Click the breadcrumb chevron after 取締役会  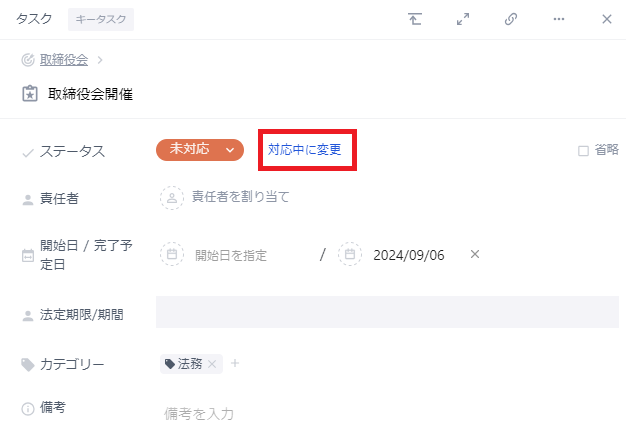[100, 60]
